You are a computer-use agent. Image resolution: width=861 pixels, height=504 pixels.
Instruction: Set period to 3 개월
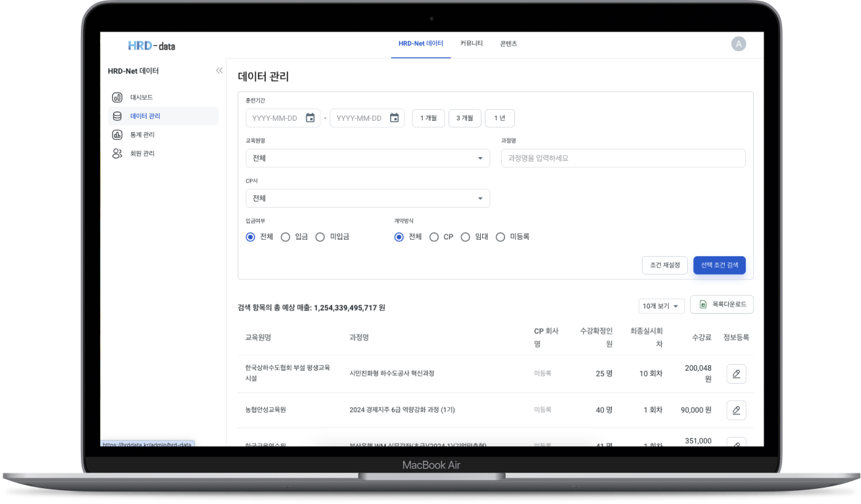[x=465, y=118]
